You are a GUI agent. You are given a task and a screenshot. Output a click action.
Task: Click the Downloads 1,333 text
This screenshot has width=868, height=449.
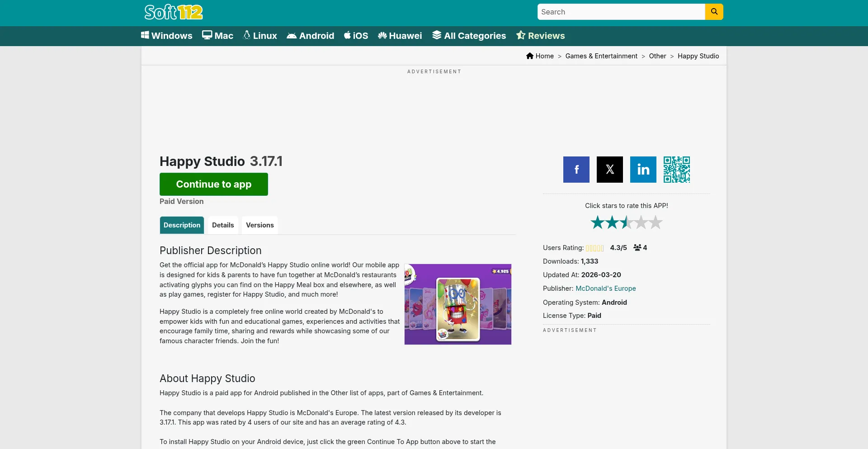tap(571, 261)
